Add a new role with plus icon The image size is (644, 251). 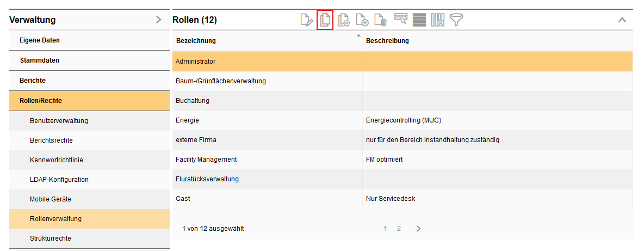(362, 20)
